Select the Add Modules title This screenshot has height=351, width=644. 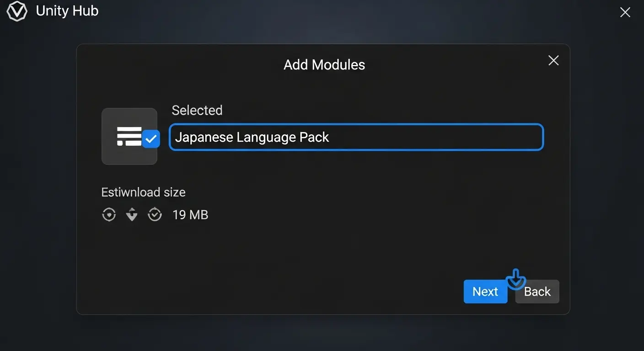pyautogui.click(x=324, y=64)
